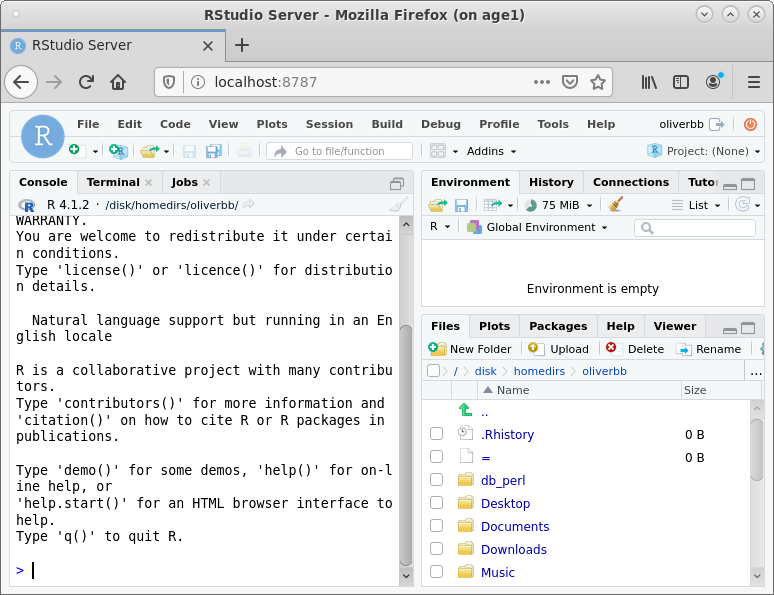The width and height of the screenshot is (774, 595).
Task: Reload the page in Firefox
Action: click(86, 82)
